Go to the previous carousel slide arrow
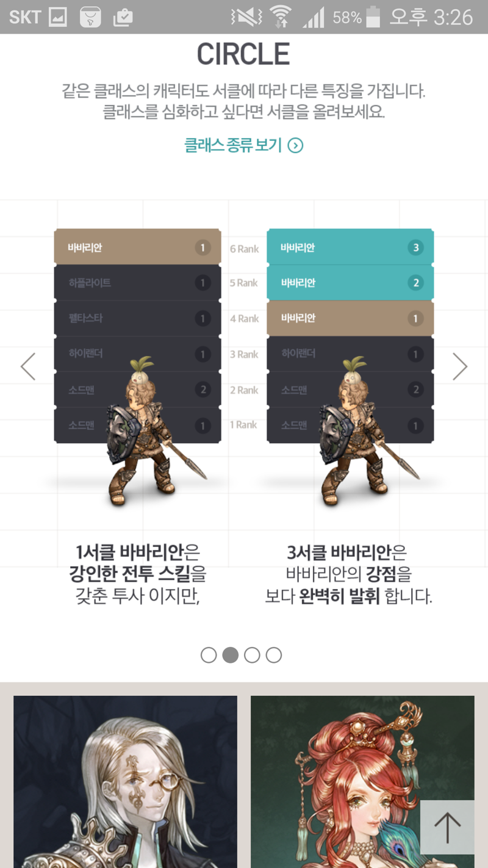This screenshot has width=488, height=868. point(28,366)
